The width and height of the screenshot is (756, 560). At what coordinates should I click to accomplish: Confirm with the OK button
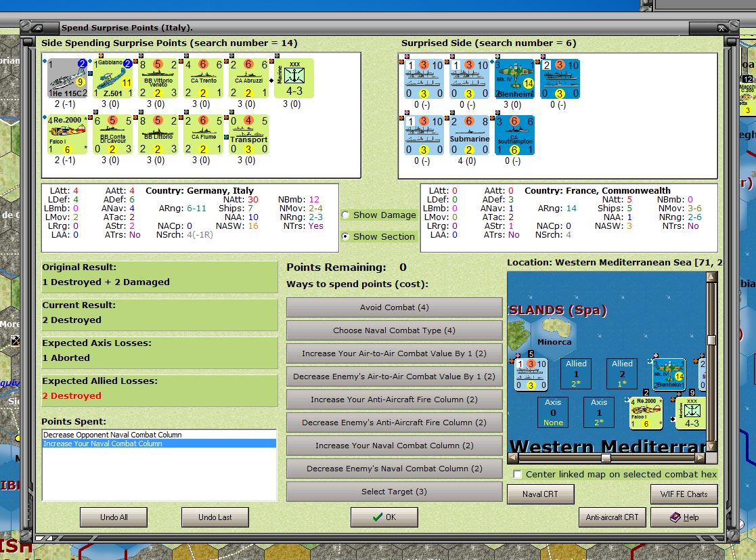tap(384, 517)
